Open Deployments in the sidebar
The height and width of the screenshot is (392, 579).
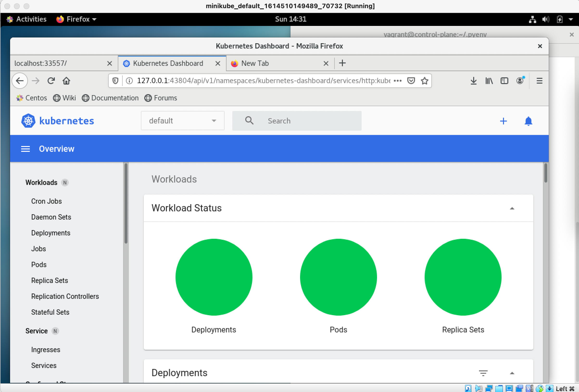point(51,233)
